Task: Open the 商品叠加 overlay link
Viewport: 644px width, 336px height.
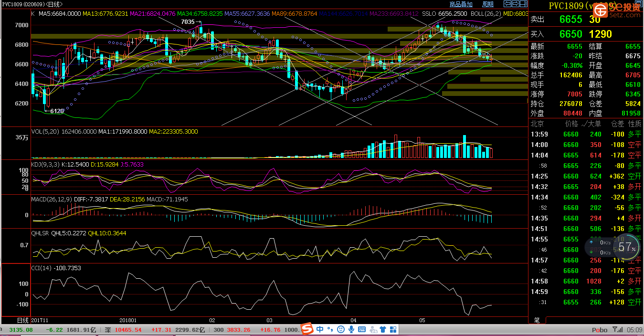Action: pos(461,4)
